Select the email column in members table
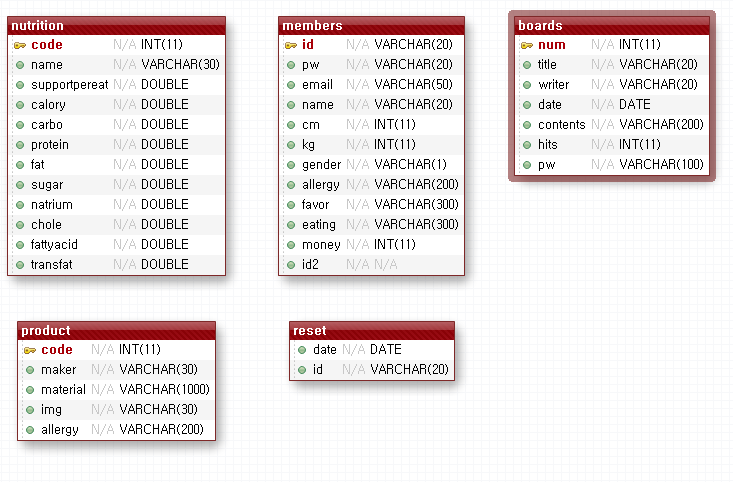Viewport: 733px width, 482px height. click(318, 85)
